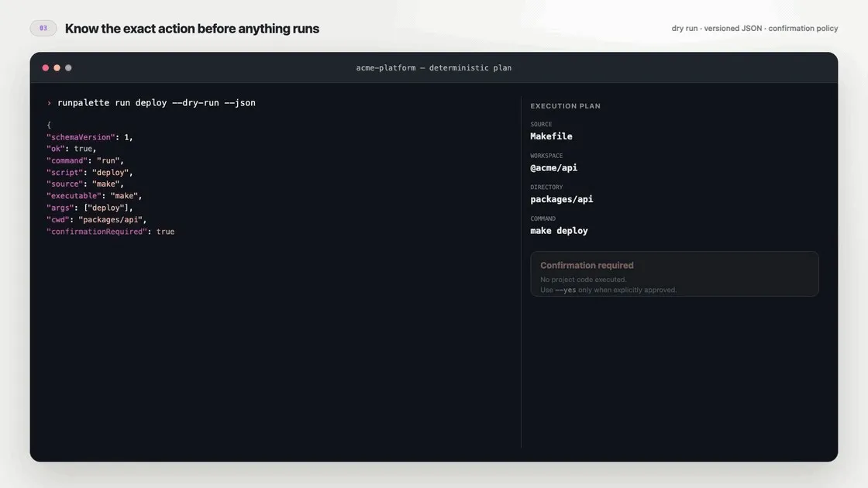Screen dimensions: 868x488
Task: Click the "schemaVersion": 1 line
Action: (90, 137)
